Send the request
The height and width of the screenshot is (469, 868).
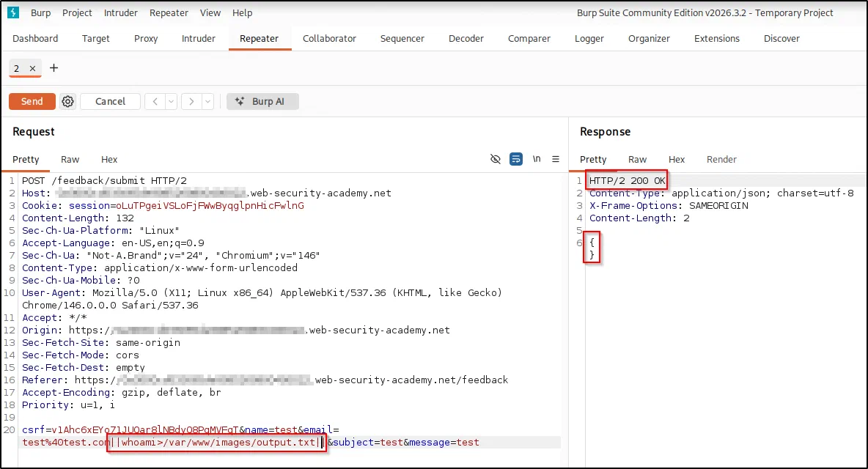(32, 101)
